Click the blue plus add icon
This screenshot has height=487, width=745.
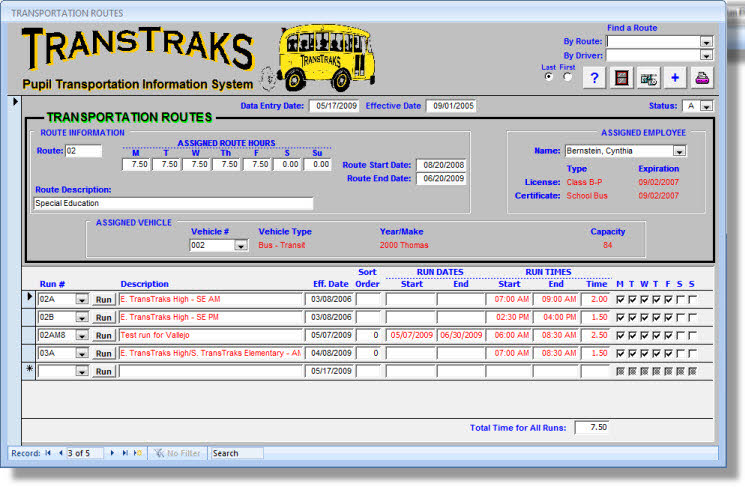pyautogui.click(x=676, y=79)
